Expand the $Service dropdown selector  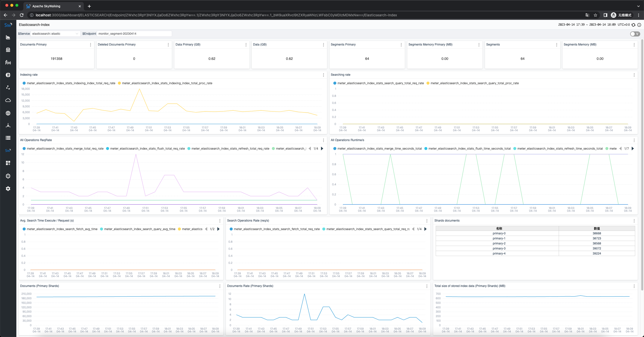tap(55, 34)
